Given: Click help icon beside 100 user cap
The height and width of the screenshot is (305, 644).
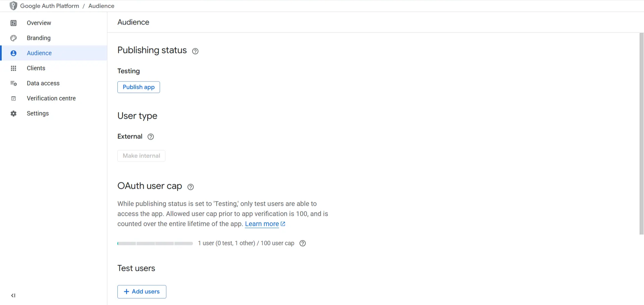Looking at the screenshot, I should tap(303, 243).
